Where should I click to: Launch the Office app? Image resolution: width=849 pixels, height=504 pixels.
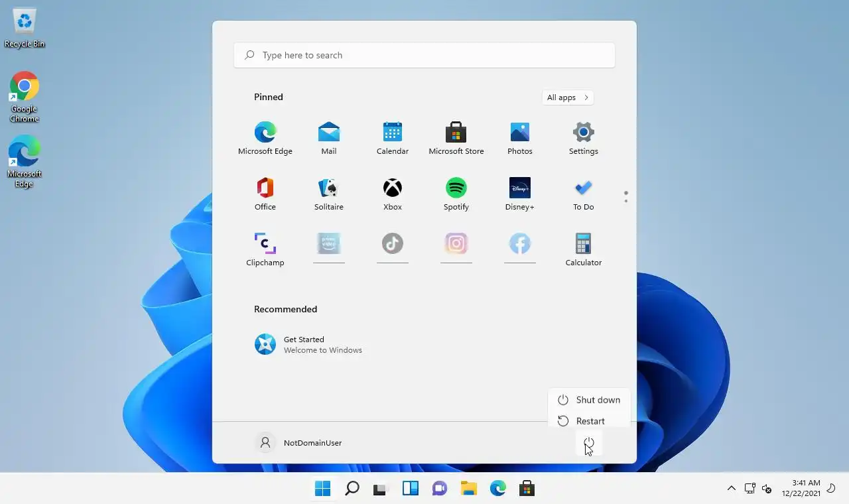265,194
